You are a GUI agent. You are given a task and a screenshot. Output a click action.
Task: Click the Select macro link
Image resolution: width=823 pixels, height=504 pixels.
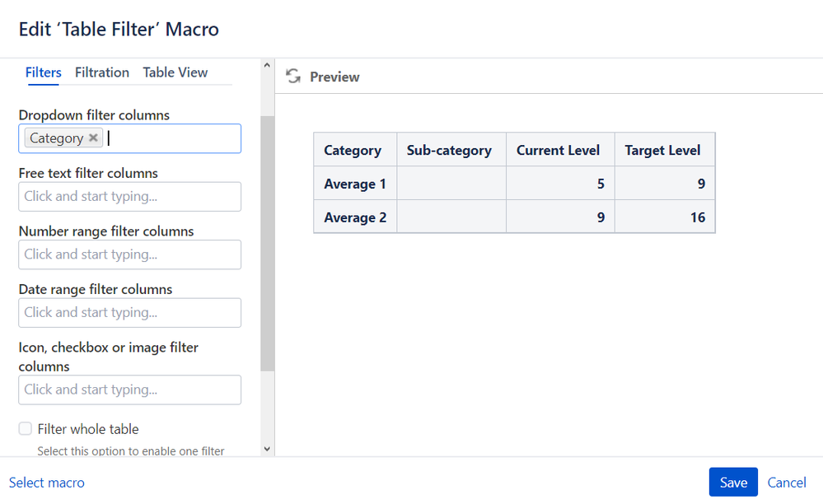47,483
